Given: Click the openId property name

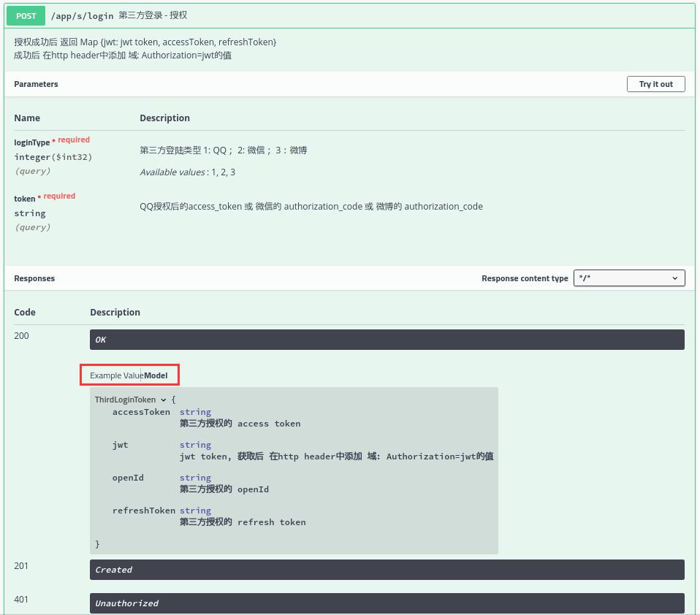Looking at the screenshot, I should (x=128, y=478).
